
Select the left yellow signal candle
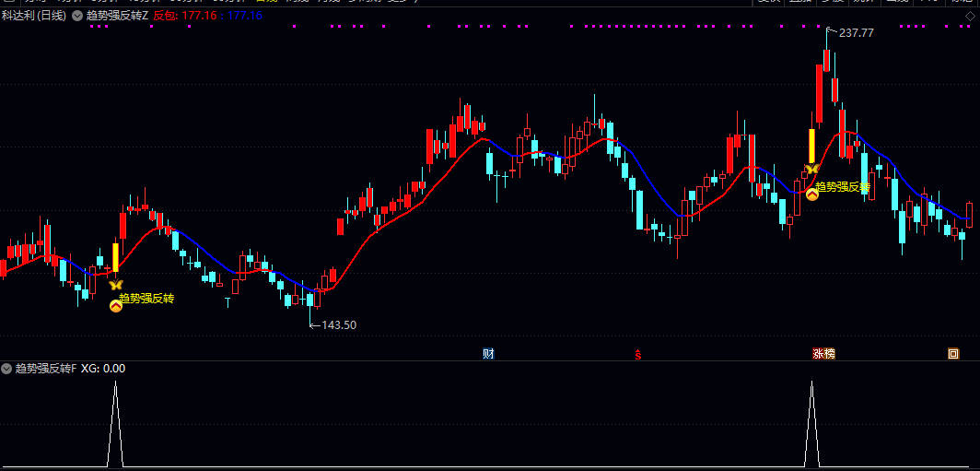116,257
